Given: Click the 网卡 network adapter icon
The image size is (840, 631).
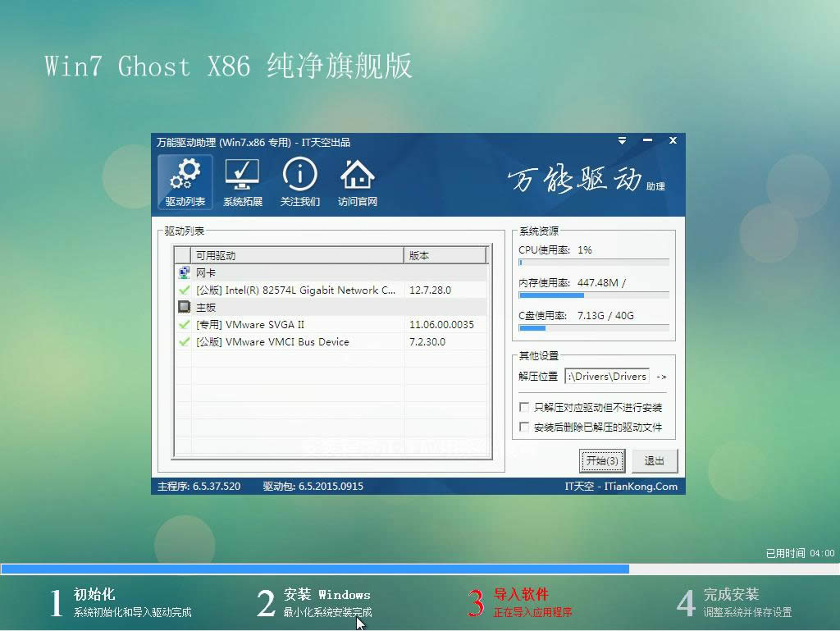Looking at the screenshot, I should 184,272.
